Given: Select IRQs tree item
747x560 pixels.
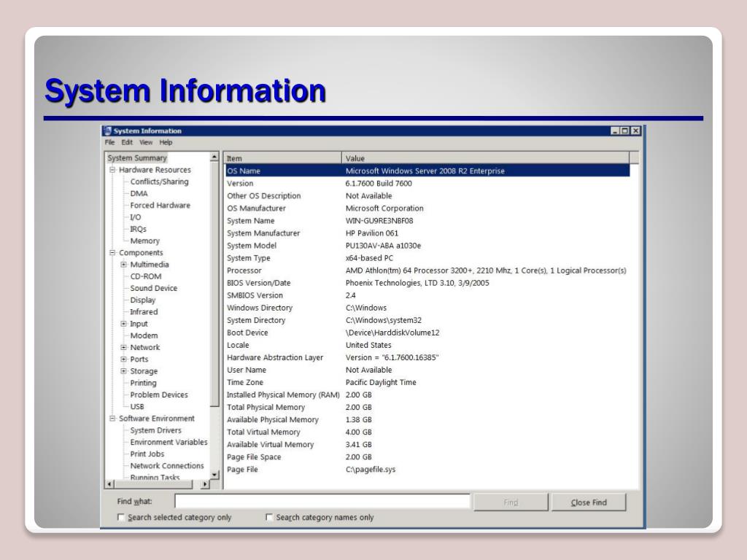Looking at the screenshot, I should click(138, 229).
